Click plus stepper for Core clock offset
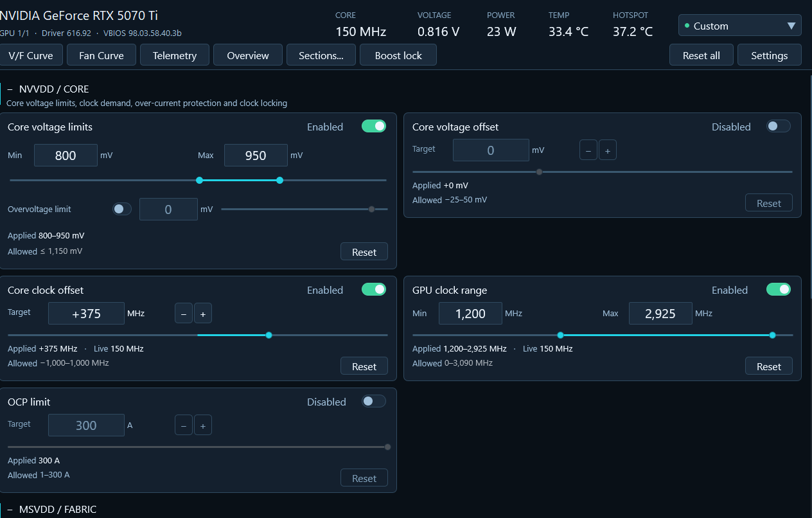The image size is (812, 518). (x=203, y=314)
